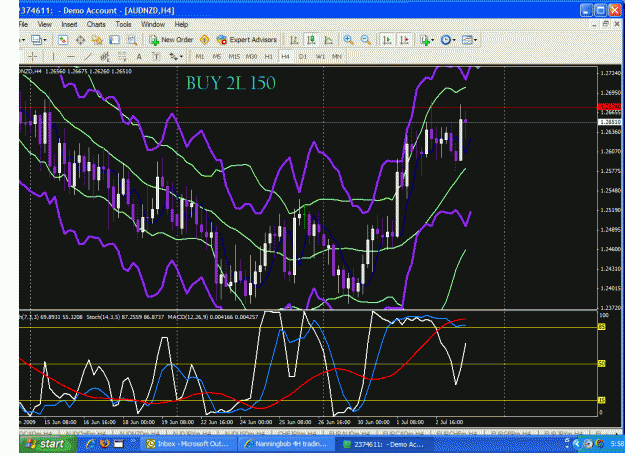The image size is (625, 456).
Task: Open the chart Templates dropdown
Action: pyautogui.click(x=469, y=40)
